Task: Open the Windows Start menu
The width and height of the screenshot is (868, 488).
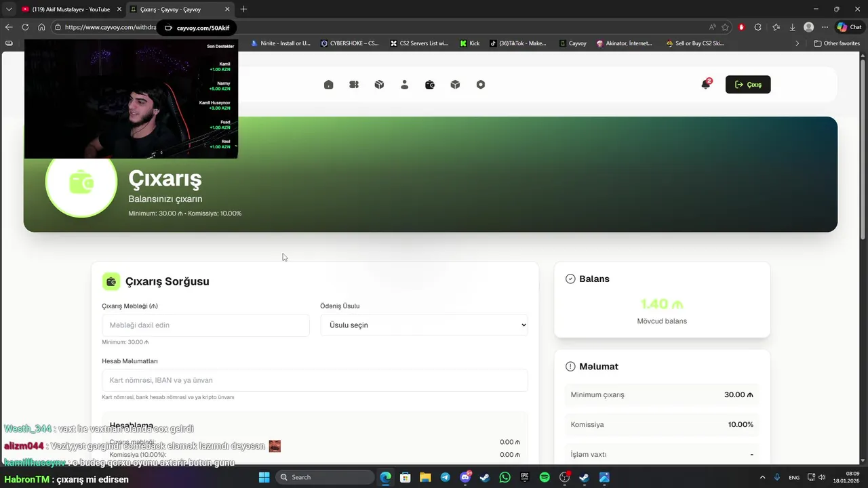Action: tap(264, 477)
